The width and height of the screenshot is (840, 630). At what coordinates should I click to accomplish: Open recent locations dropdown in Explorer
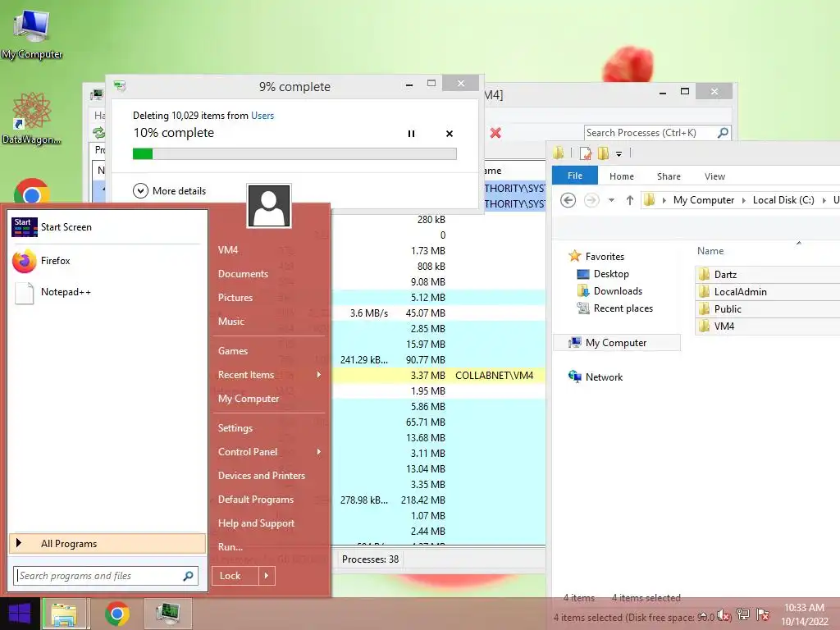coord(611,200)
